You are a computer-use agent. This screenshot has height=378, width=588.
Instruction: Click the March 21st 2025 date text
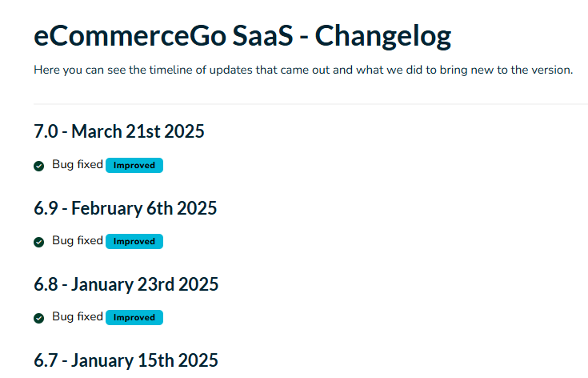coord(138,131)
